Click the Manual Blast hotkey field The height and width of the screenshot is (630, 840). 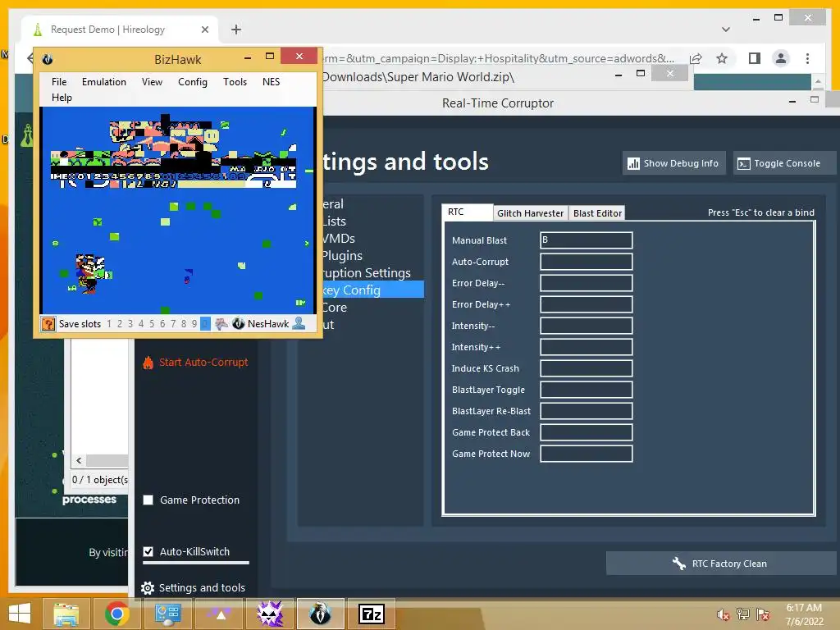[586, 240]
